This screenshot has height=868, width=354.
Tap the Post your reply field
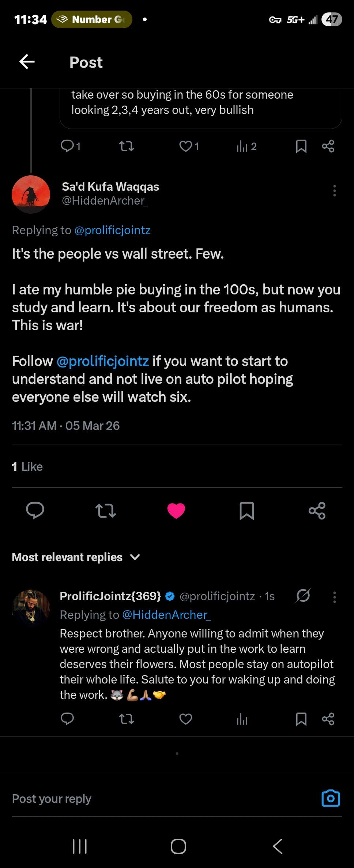pos(146,799)
